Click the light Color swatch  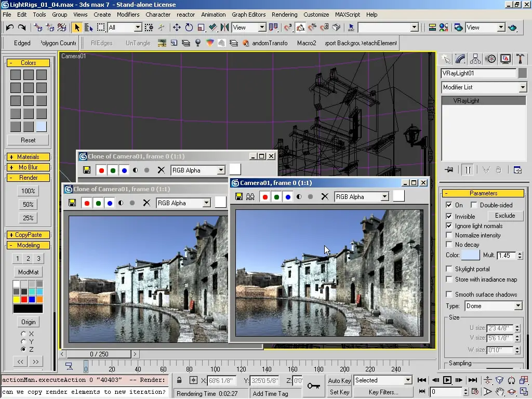(470, 255)
